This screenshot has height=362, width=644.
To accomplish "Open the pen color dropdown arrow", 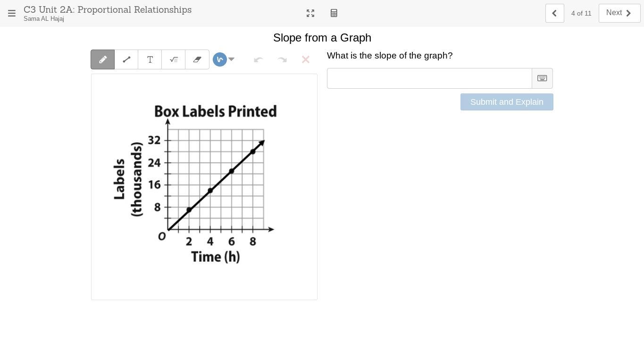I will pos(232,59).
